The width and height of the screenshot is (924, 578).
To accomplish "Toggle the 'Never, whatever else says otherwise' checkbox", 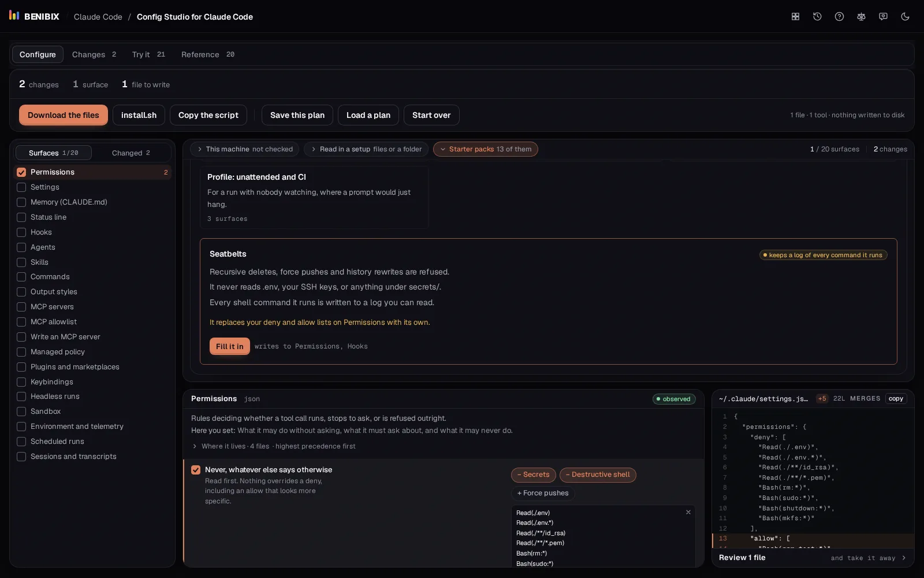I will click(196, 470).
